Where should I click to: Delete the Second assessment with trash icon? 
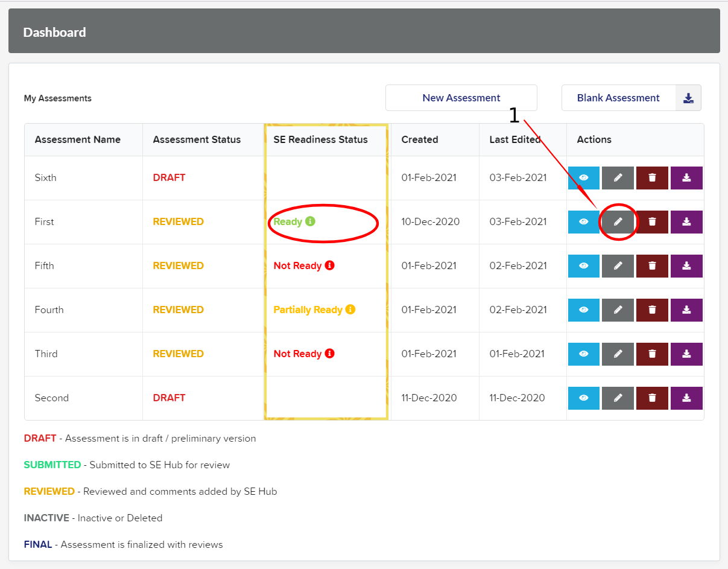[x=652, y=398]
